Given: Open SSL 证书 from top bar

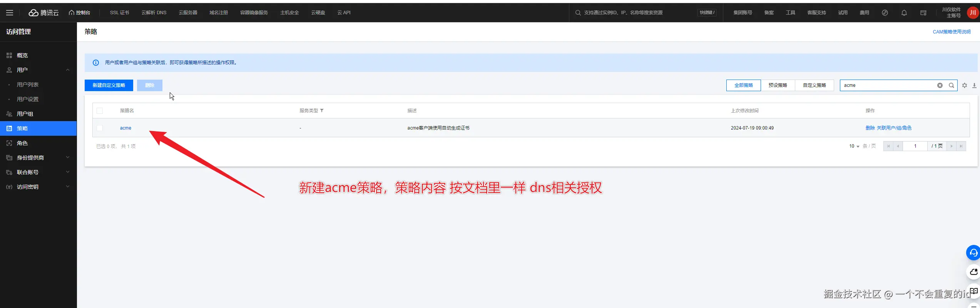Looking at the screenshot, I should coord(119,13).
